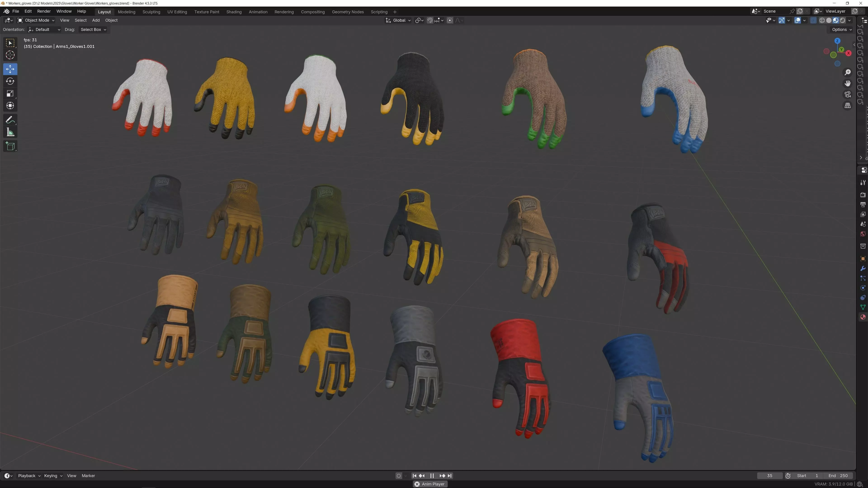The height and width of the screenshot is (488, 868).
Task: Open the Global transform orientation dropdown
Action: point(398,21)
